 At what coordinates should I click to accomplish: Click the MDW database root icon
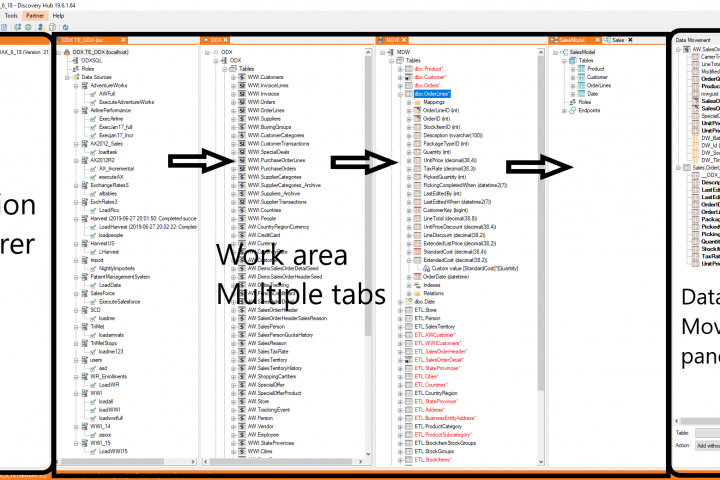[x=390, y=50]
